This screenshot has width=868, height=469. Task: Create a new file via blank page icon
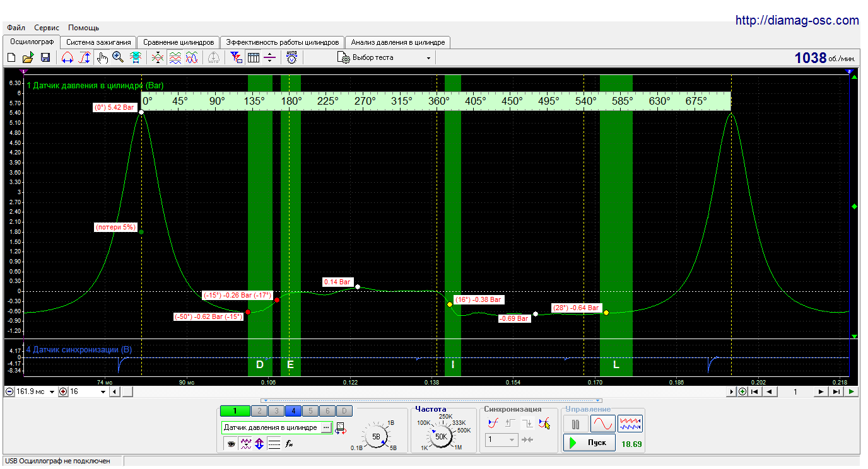[11, 57]
